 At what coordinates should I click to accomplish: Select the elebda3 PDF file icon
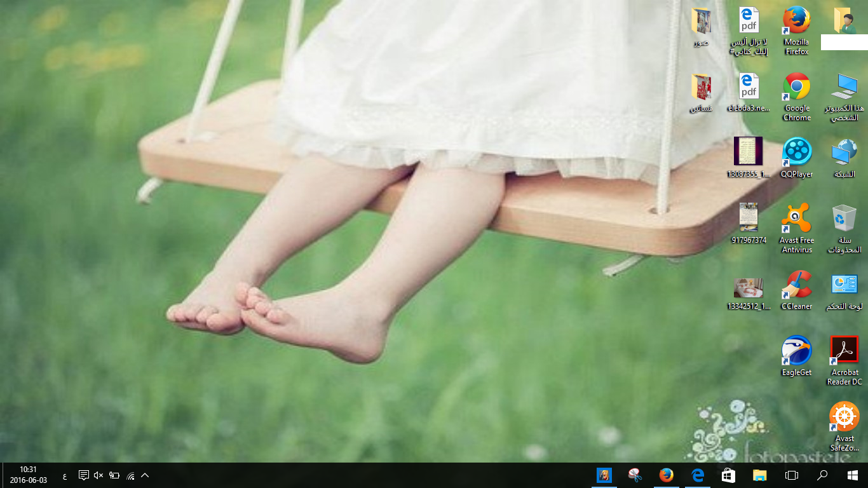pyautogui.click(x=749, y=87)
